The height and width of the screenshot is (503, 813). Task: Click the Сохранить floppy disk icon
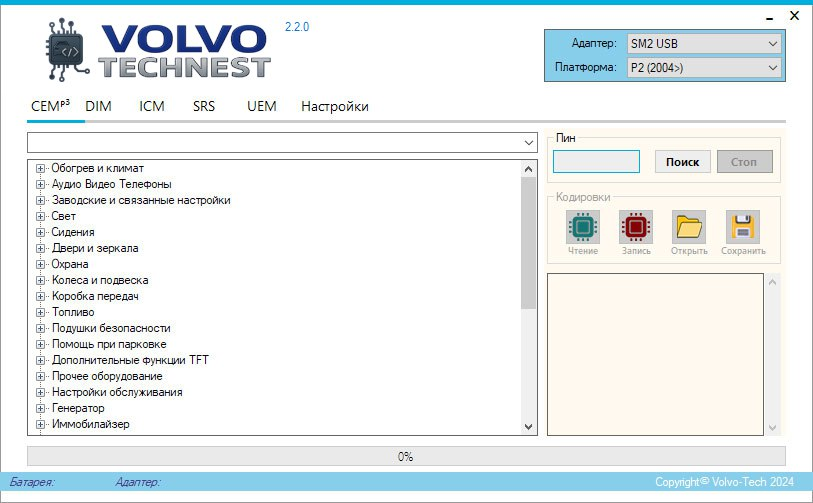(742, 227)
